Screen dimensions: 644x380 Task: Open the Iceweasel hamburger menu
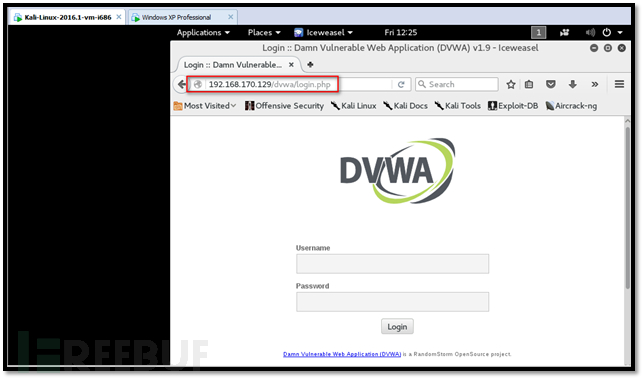[x=619, y=84]
